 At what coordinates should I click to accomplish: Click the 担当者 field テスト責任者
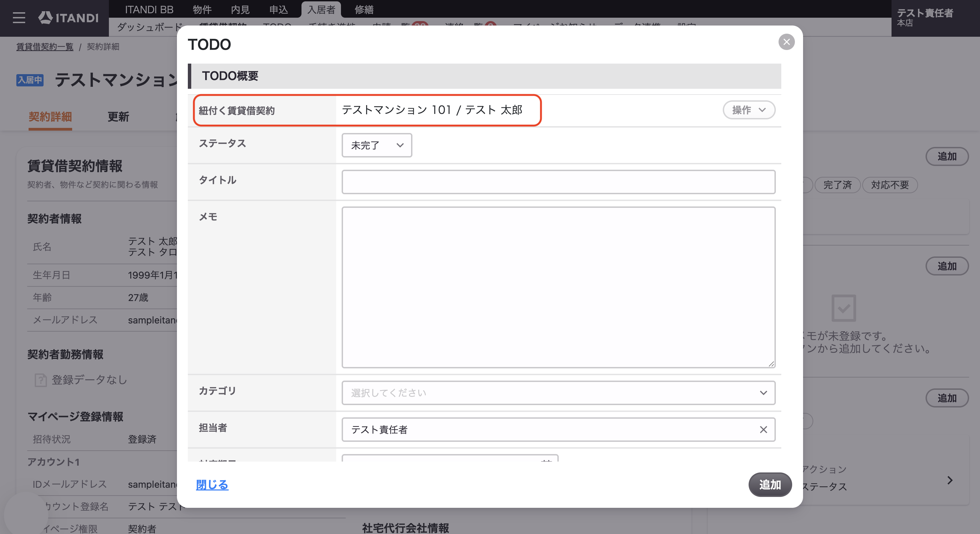click(558, 429)
